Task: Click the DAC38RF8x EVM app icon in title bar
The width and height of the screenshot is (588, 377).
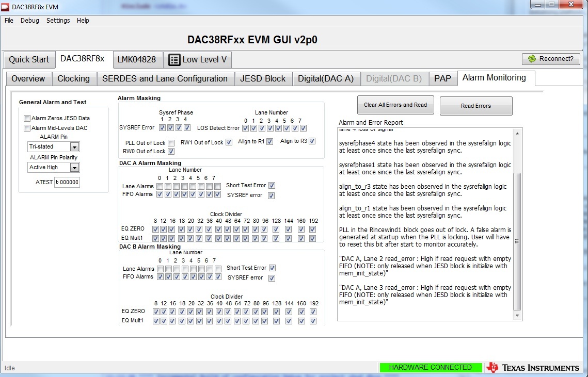Action: pos(5,7)
